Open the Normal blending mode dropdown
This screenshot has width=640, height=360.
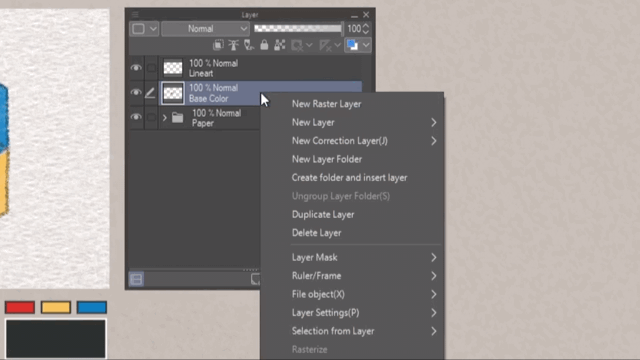pyautogui.click(x=205, y=29)
